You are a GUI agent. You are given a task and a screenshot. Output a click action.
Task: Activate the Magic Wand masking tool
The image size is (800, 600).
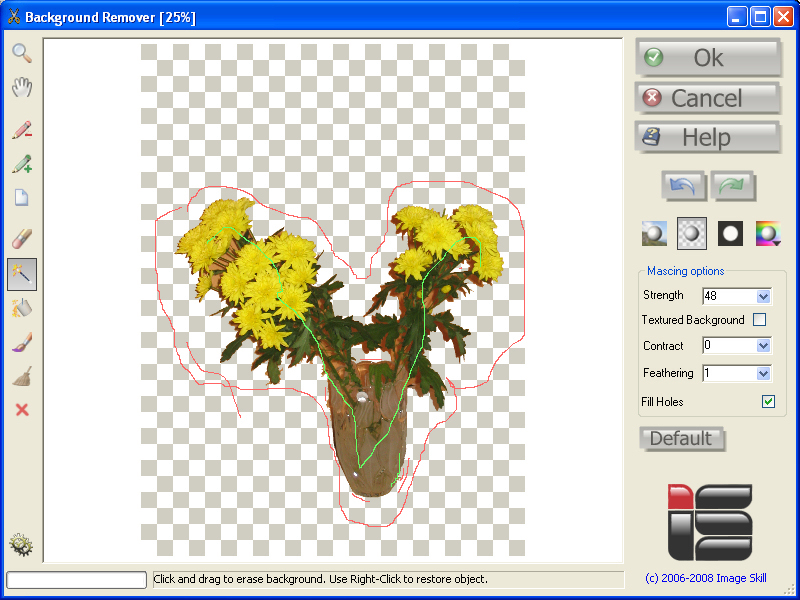point(22,273)
